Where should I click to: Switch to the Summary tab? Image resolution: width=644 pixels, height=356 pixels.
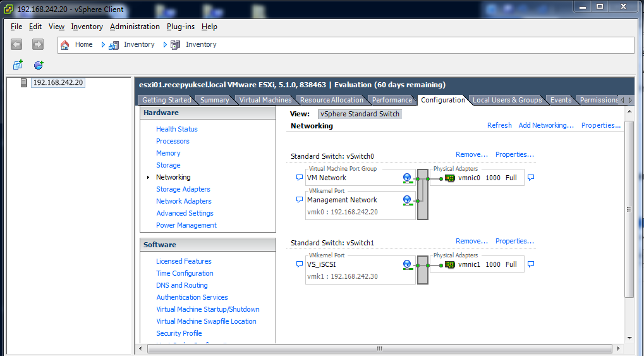pos(214,100)
